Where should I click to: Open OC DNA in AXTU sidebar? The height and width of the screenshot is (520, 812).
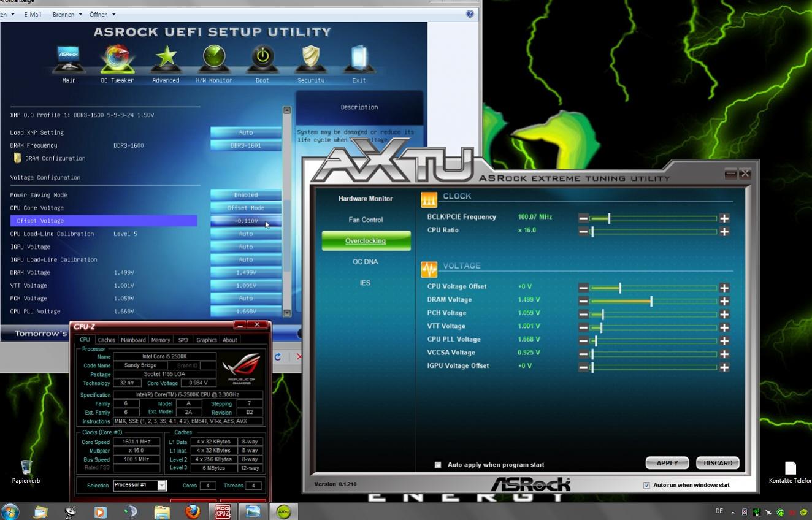coord(366,262)
